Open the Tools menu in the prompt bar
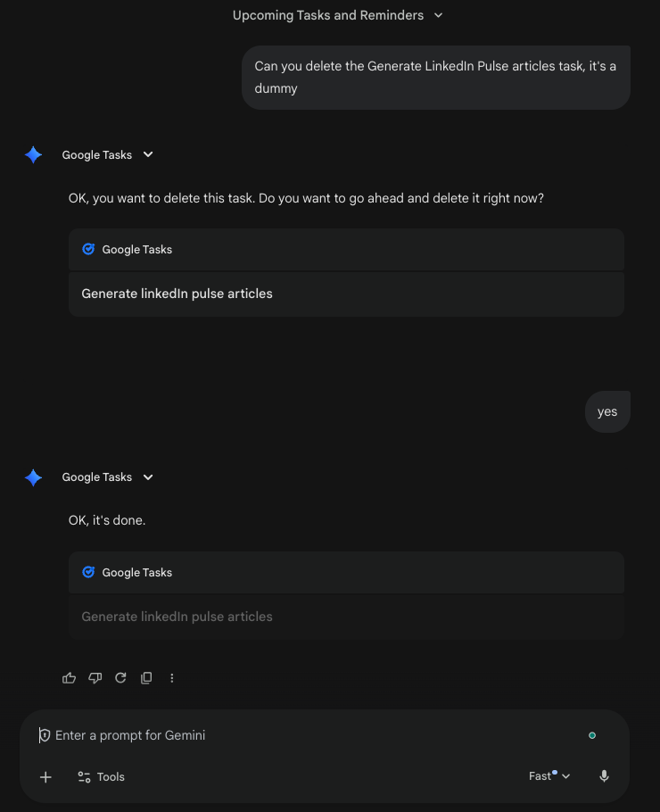This screenshot has width=660, height=812. click(x=100, y=776)
